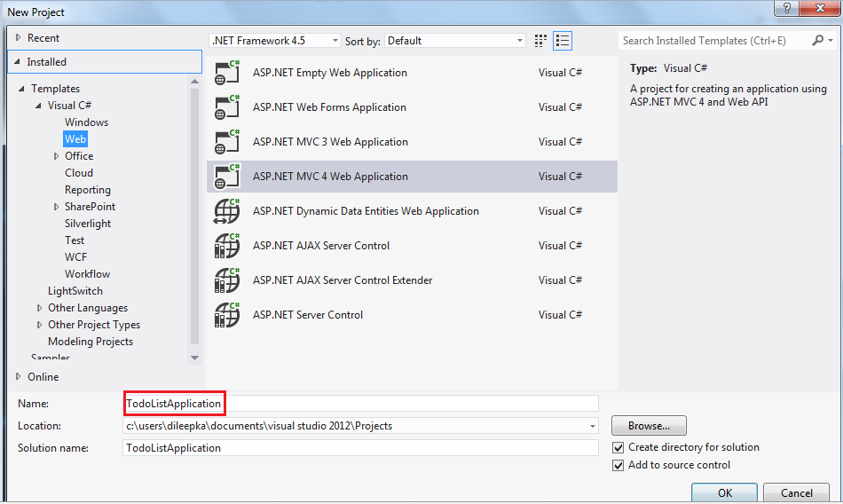This screenshot has width=843, height=504.
Task: Click the Cancel button
Action: [x=796, y=492]
